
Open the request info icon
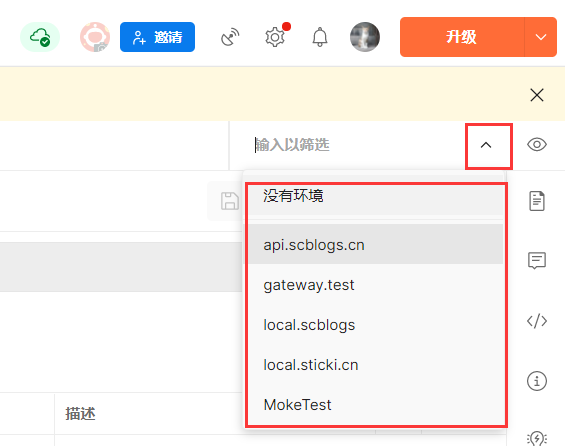click(x=537, y=381)
